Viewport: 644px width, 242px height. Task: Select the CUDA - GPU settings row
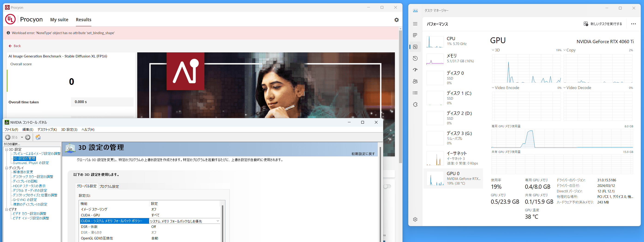150,215
